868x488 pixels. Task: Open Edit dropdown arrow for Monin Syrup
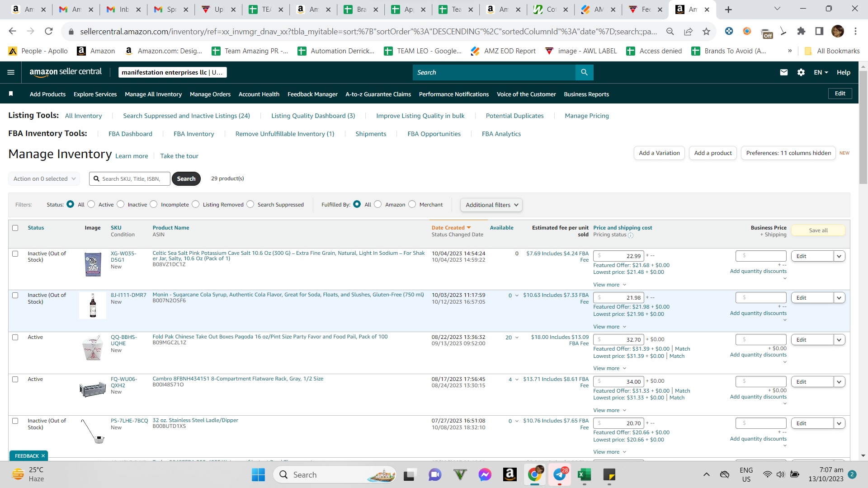pos(839,298)
